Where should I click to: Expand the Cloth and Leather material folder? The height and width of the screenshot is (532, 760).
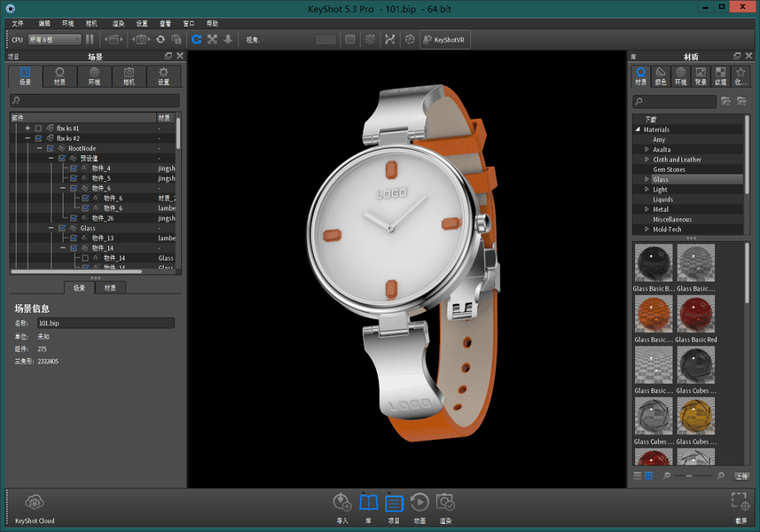click(646, 160)
